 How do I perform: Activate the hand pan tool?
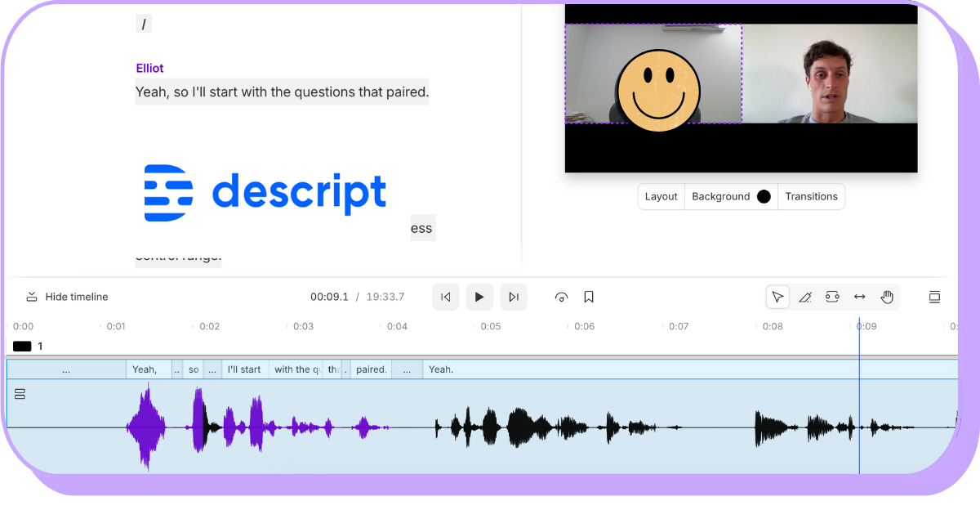[887, 297]
